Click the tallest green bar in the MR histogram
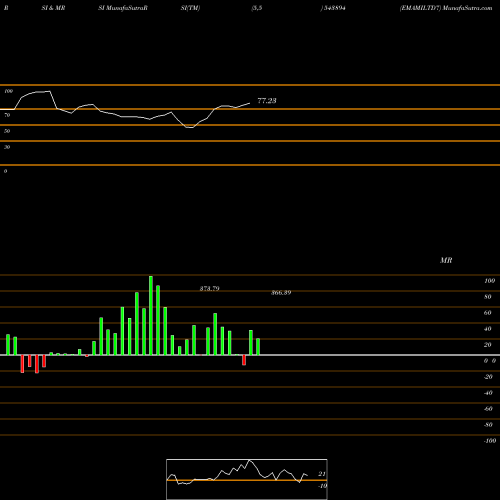Image resolution: width=500 pixels, height=500 pixels. [x=151, y=315]
